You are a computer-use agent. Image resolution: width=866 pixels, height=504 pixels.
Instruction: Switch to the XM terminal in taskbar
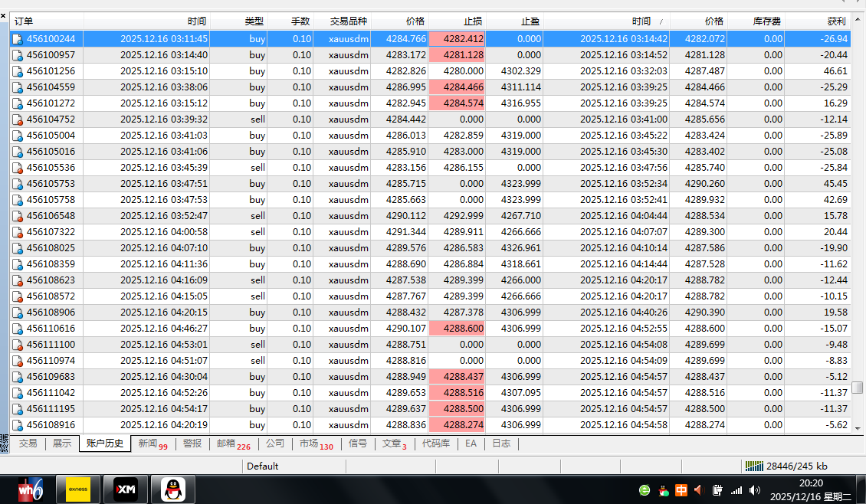point(124,489)
